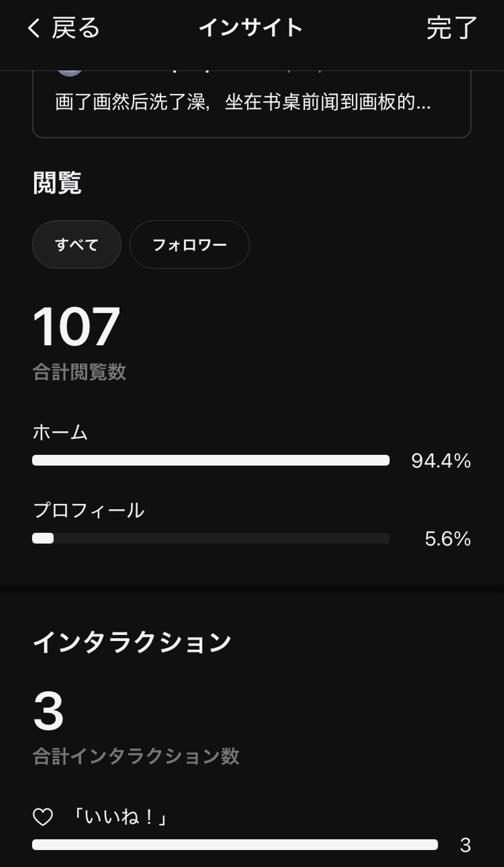Tap the 合計閲覧数 label
This screenshot has width=504, height=867.
tap(79, 371)
